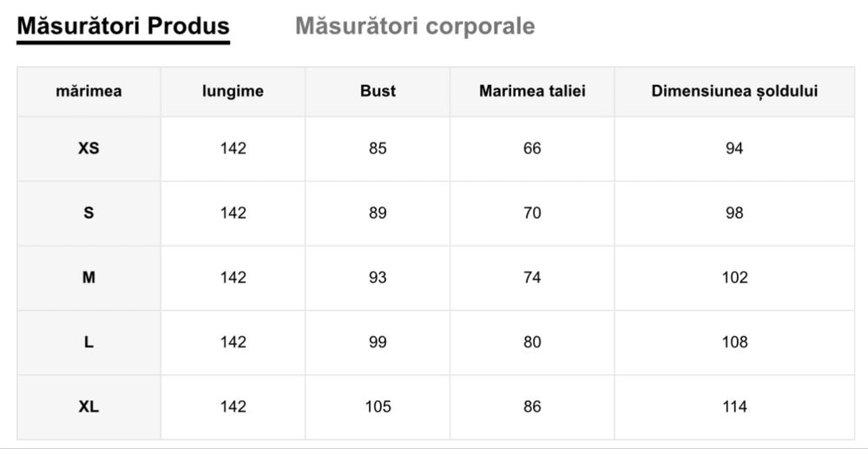This screenshot has width=868, height=449.
Task: Select the XL size row label
Action: click(89, 406)
